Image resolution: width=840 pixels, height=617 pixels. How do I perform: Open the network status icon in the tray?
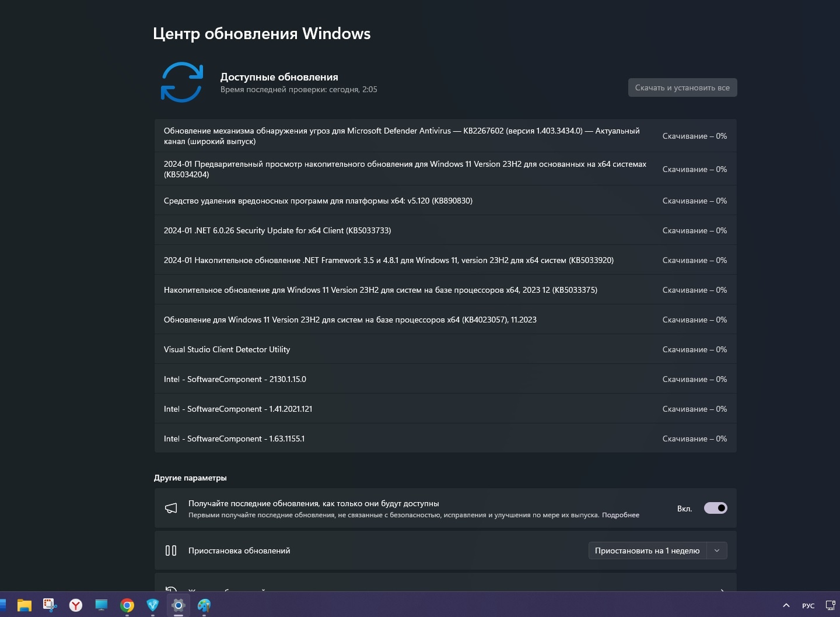tap(831, 605)
